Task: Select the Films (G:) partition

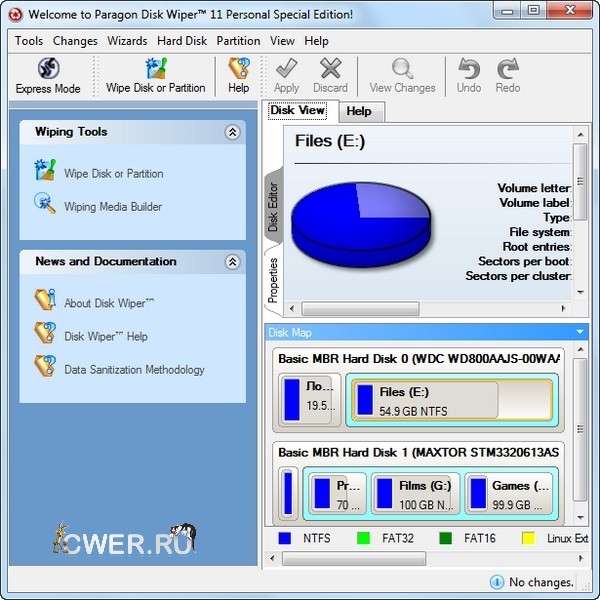Action: [x=416, y=494]
